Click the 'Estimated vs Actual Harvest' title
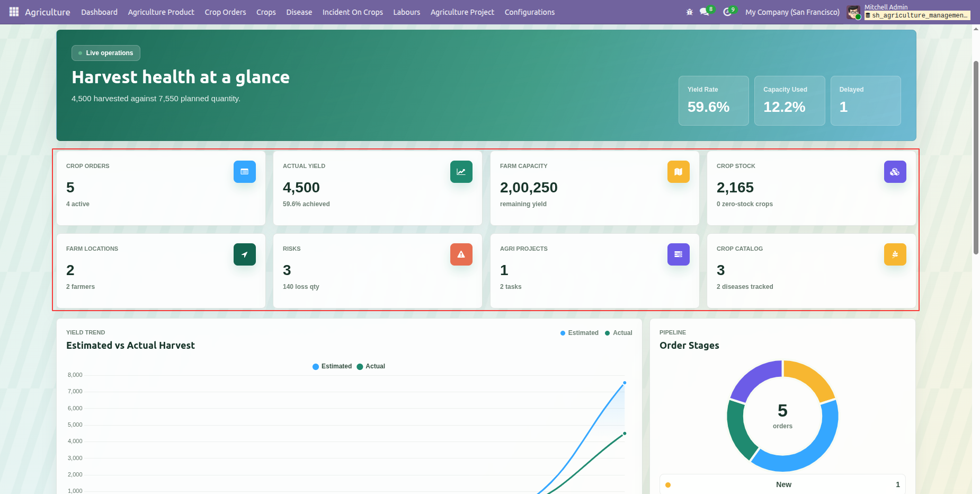 pyautogui.click(x=130, y=346)
